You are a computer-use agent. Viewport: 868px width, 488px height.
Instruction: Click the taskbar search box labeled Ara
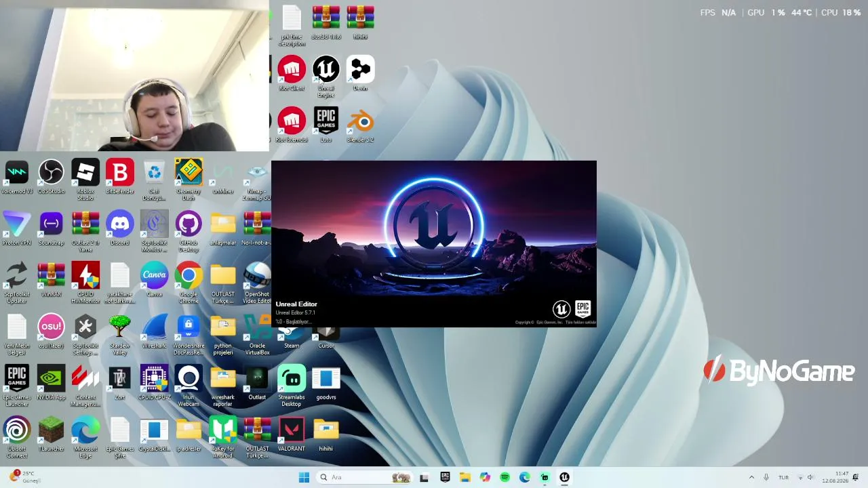pos(364,477)
